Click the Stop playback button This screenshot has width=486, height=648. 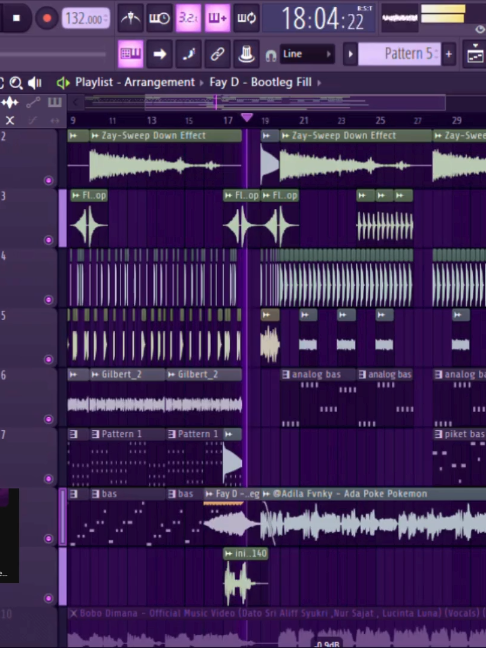point(16,18)
